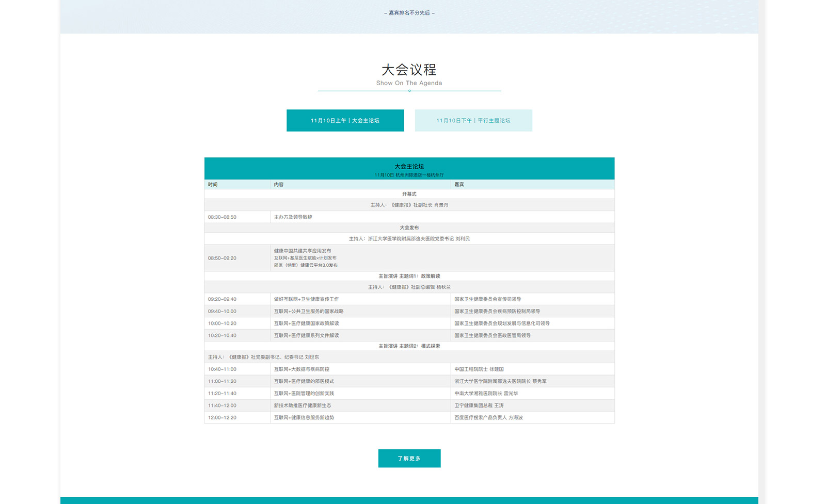Click 健康中国共建共享应用发布 agenda line
This screenshot has height=504, width=826.
click(303, 251)
